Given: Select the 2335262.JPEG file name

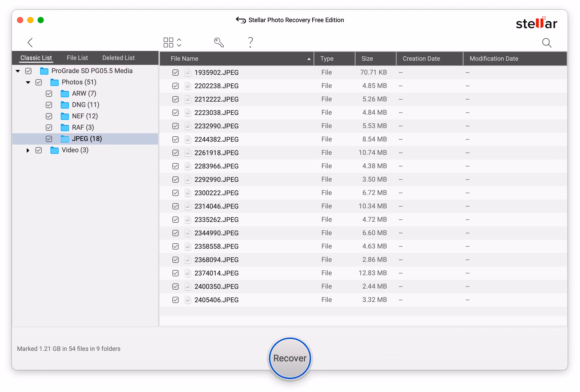Looking at the screenshot, I should click(x=216, y=220).
